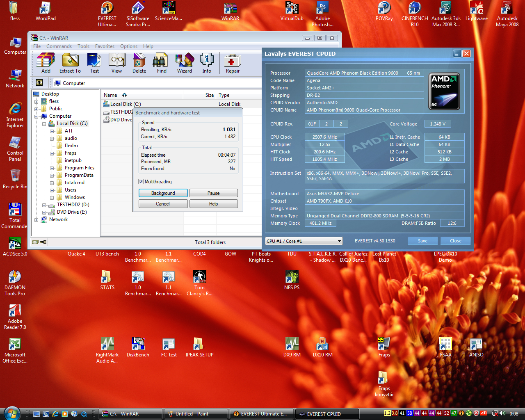
Task: Open Lightwave desktop shortcut
Action: tap(477, 11)
